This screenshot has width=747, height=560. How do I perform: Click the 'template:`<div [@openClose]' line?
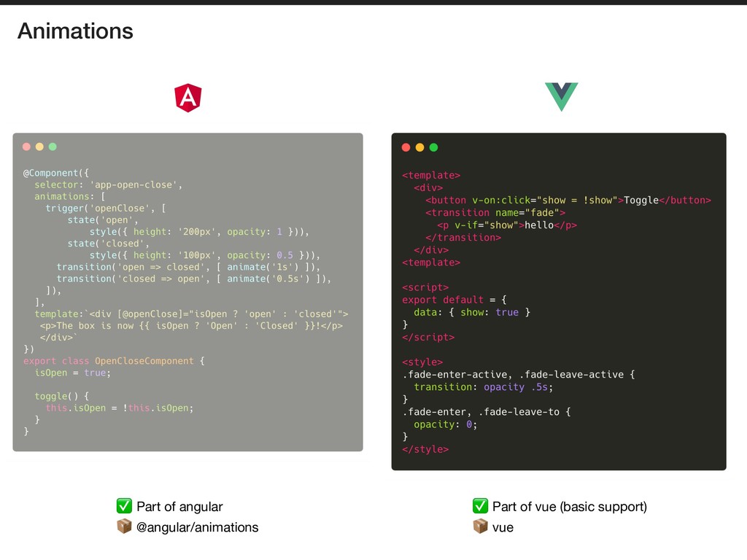tap(191, 314)
